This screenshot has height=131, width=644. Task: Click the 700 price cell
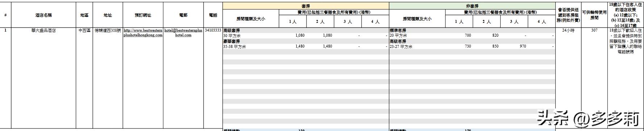tap(468, 36)
